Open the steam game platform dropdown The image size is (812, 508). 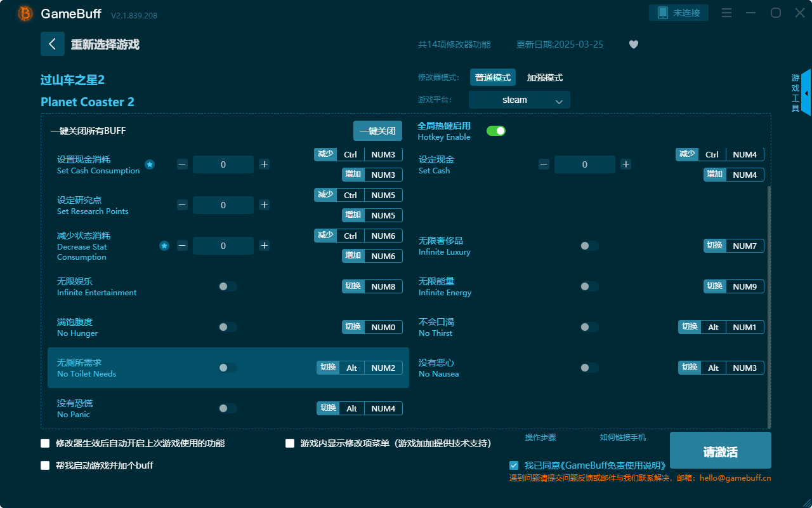pos(519,100)
